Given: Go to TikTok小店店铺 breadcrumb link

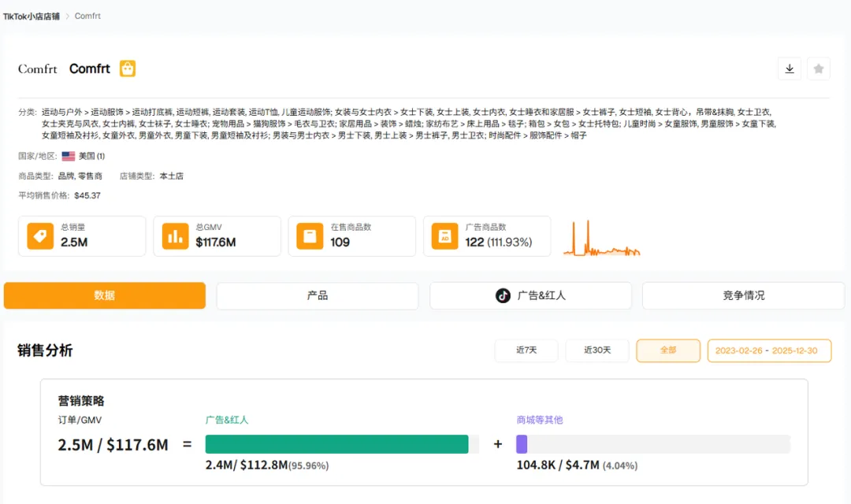Looking at the screenshot, I should pyautogui.click(x=32, y=16).
